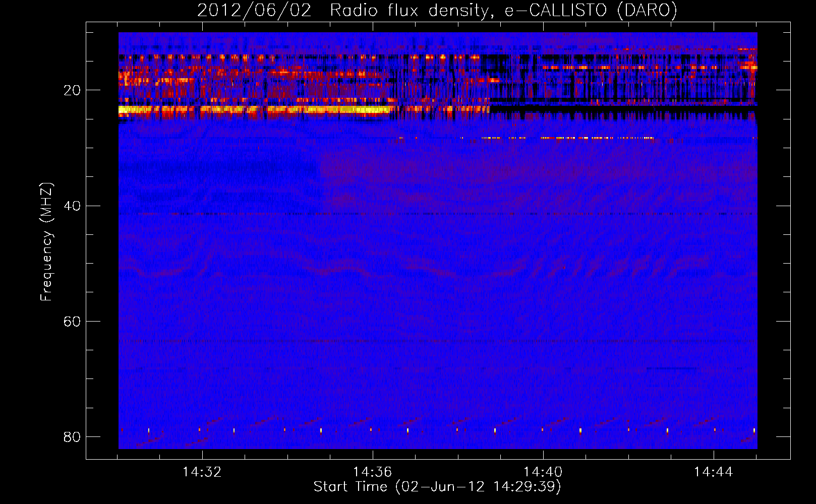Select the 14:40 time tick label
This screenshot has height=504, width=816.
tap(543, 472)
